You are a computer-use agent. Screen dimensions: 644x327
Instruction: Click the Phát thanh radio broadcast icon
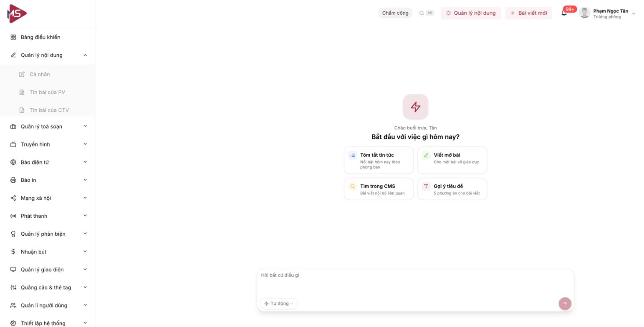tap(13, 216)
